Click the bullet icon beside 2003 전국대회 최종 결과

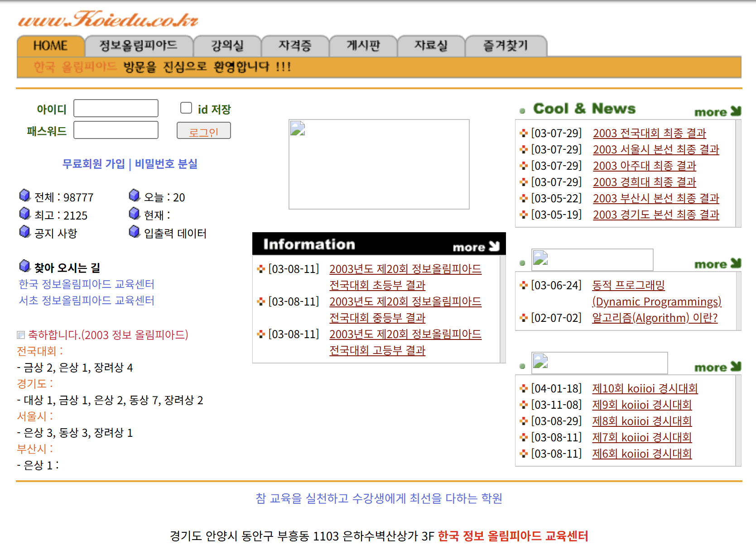coord(524,133)
